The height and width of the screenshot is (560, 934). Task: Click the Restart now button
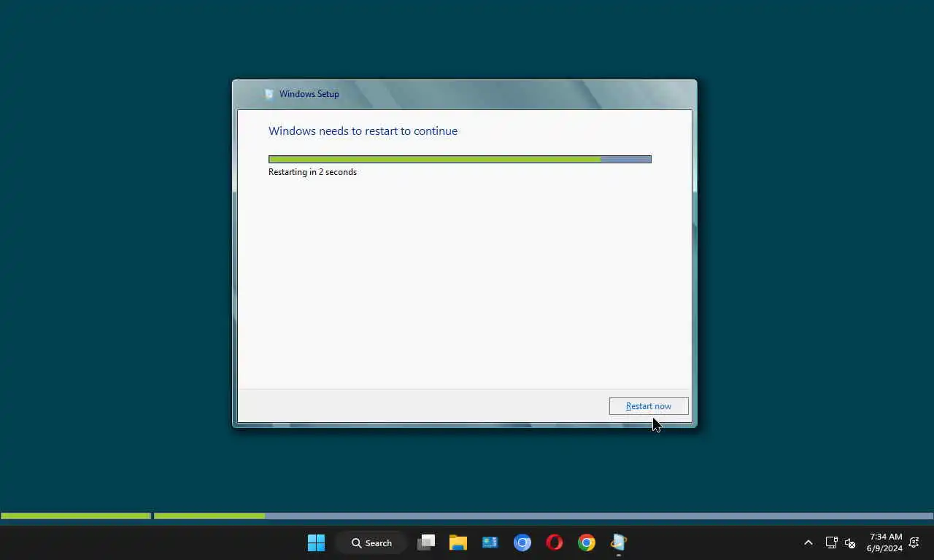pyautogui.click(x=649, y=406)
